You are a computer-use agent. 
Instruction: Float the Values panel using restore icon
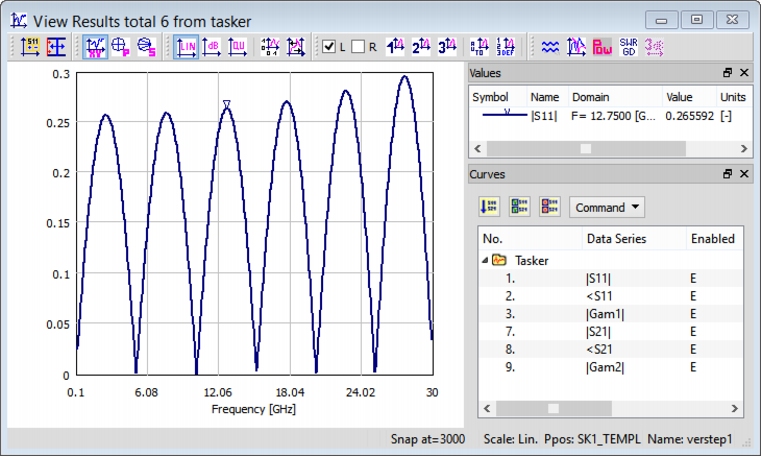pyautogui.click(x=727, y=72)
